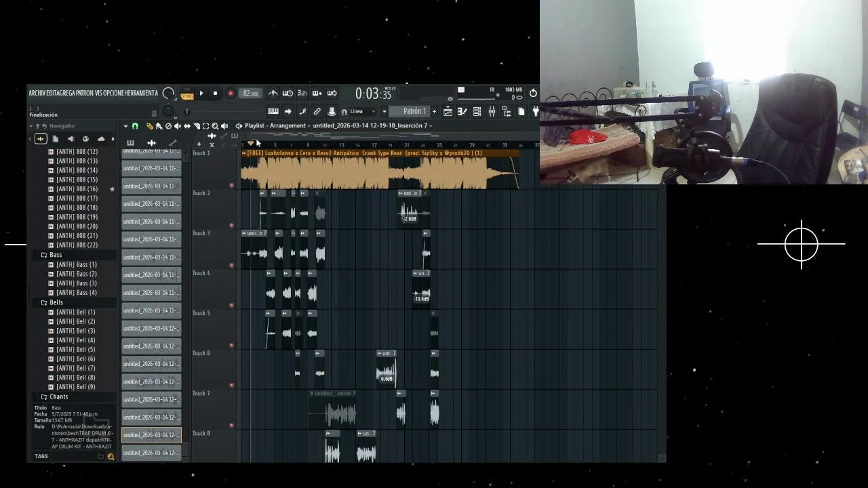Select the playlist Paint brush tool

tap(159, 126)
